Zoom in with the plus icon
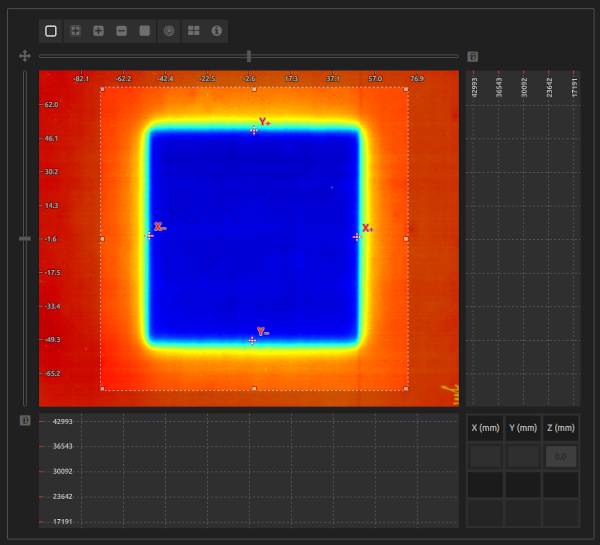Viewport: 600px width, 545px height. pyautogui.click(x=98, y=31)
